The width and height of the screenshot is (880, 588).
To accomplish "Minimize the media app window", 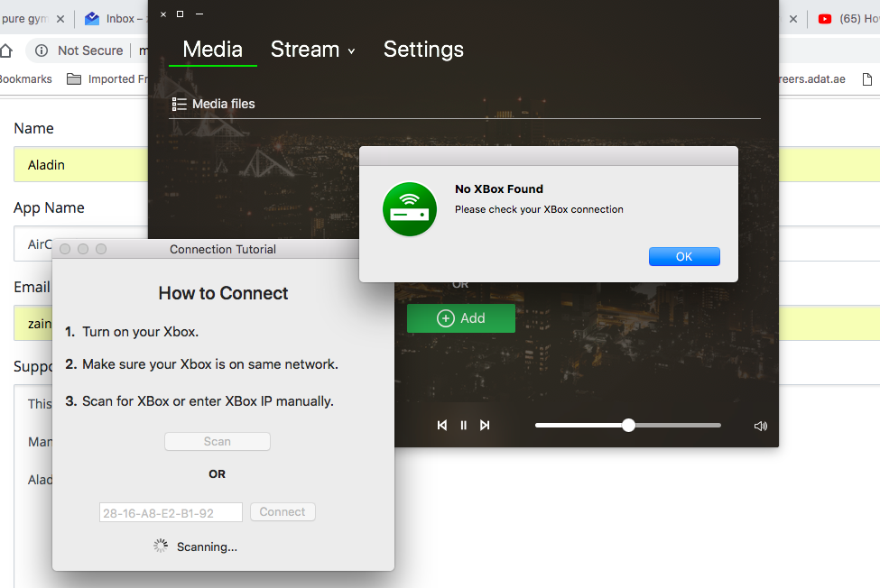I will point(199,14).
